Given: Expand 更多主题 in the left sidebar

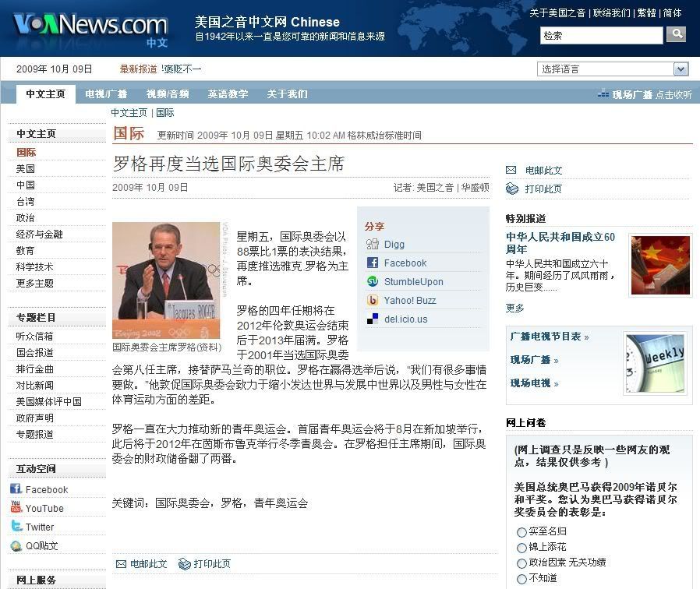Looking at the screenshot, I should click(x=35, y=284).
